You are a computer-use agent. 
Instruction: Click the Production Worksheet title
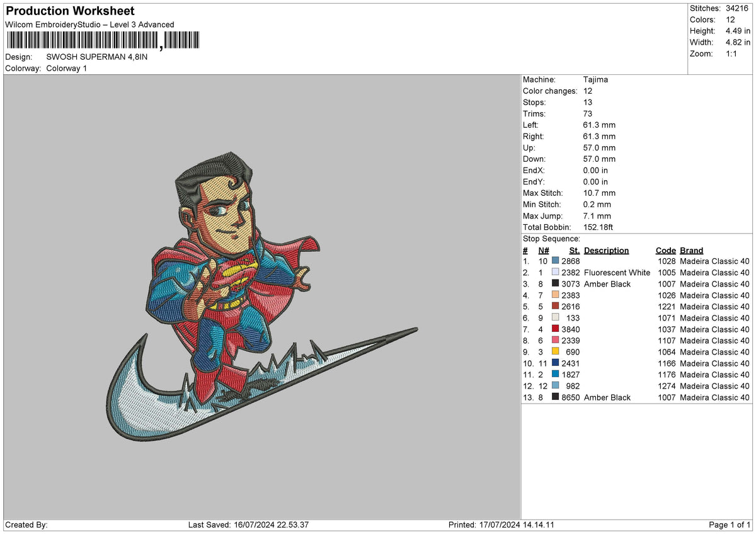pos(70,11)
